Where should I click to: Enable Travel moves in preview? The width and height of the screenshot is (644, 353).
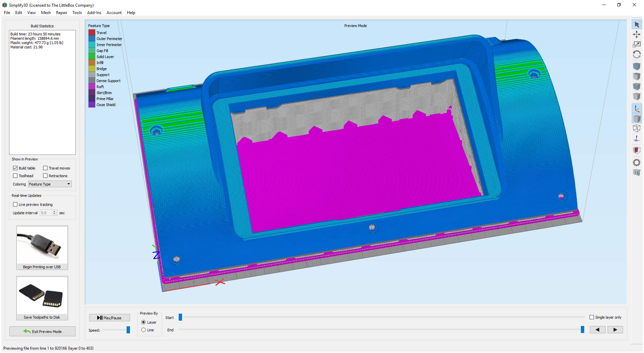45,168
